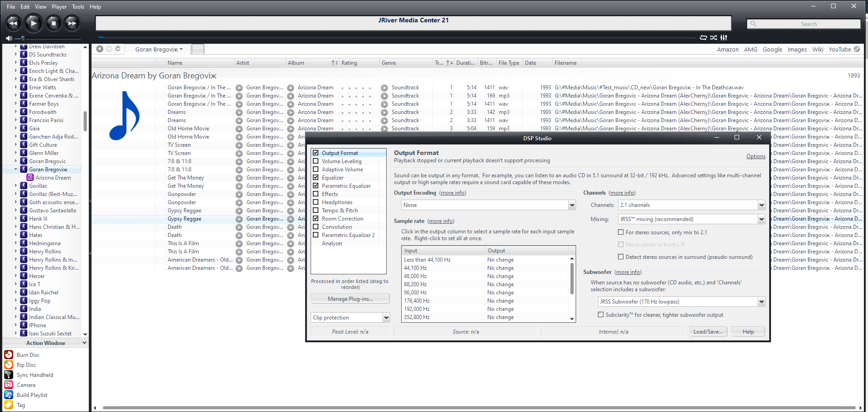Enable the Headphones DSP checkbox
Image resolution: width=868 pixels, height=412 pixels.
pos(316,202)
